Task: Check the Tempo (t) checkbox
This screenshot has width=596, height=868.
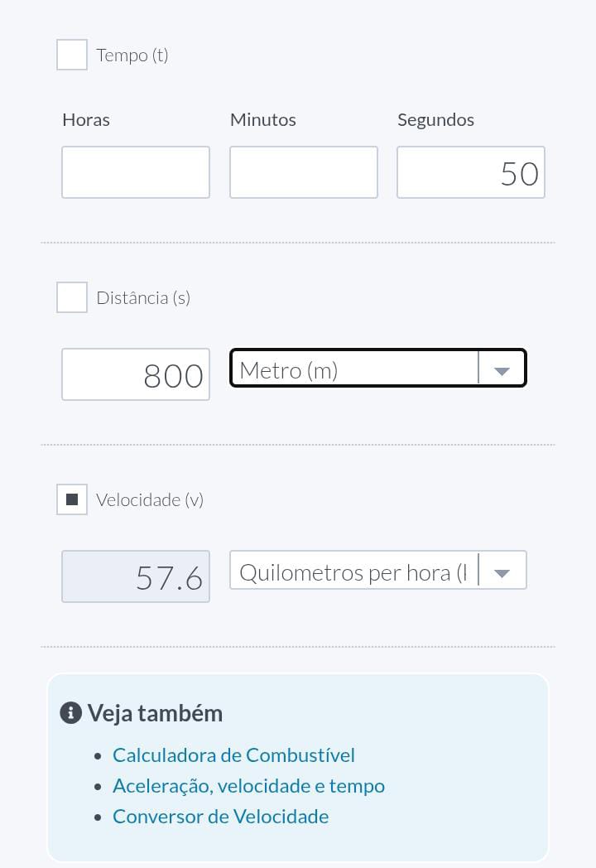Action: (x=72, y=55)
